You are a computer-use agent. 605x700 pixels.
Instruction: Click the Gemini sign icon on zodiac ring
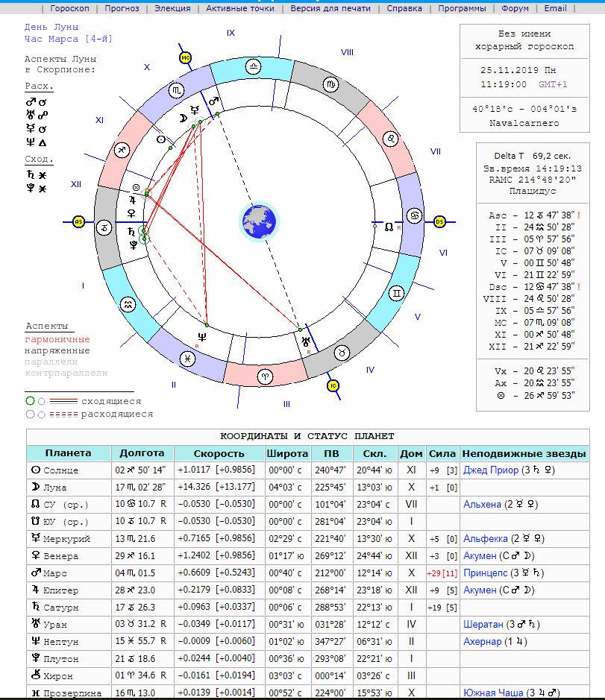pyautogui.click(x=397, y=293)
